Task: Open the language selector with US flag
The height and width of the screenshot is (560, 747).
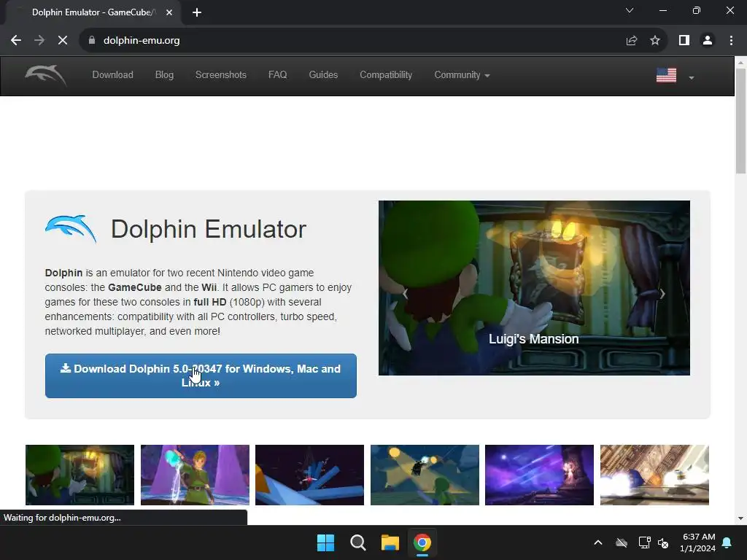Action: coord(675,75)
